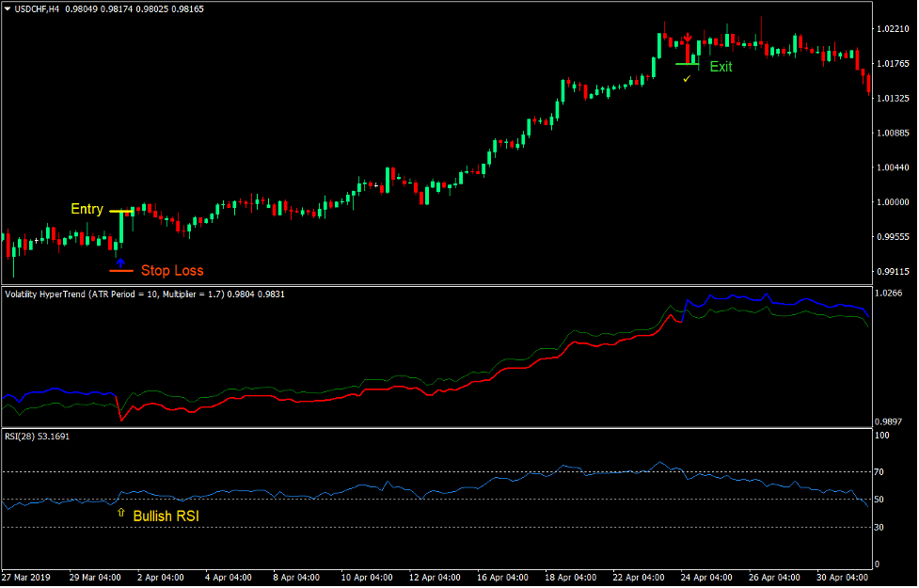This screenshot has width=919, height=588.
Task: Select the Stop Loss label
Action: [173, 271]
